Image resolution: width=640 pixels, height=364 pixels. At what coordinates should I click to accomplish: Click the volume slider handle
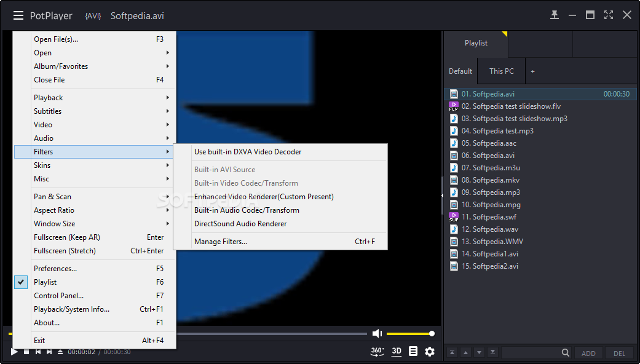click(432, 334)
